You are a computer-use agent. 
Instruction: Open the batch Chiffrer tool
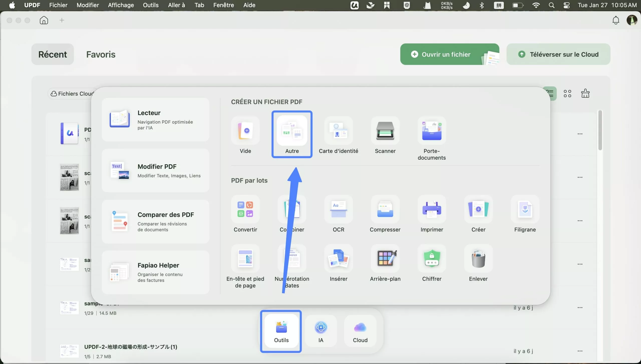coord(432,259)
